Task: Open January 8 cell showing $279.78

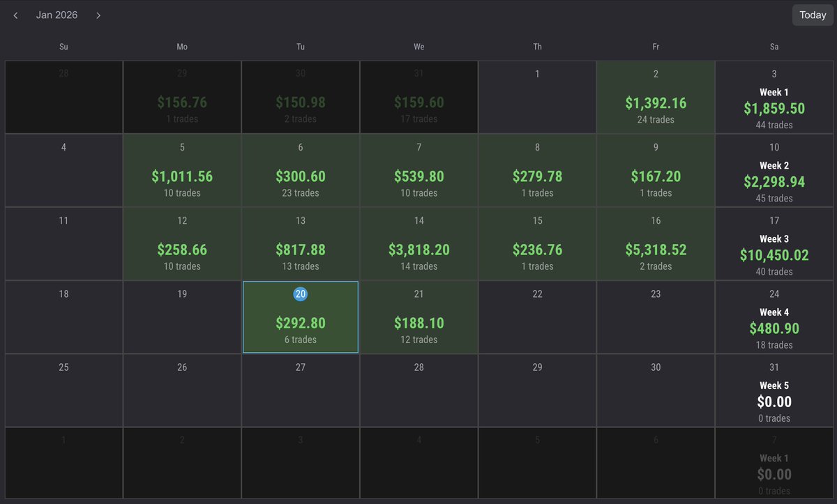Action: click(537, 170)
